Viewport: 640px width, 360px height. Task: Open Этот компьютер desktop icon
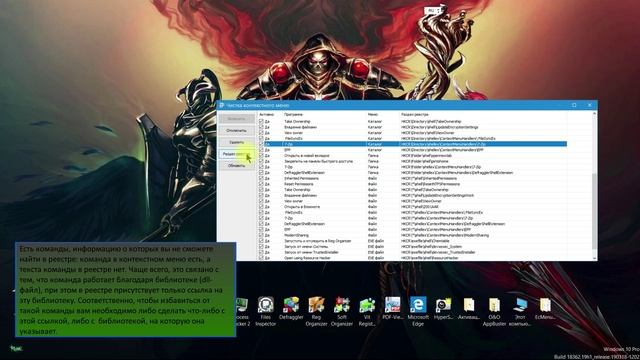point(520,311)
